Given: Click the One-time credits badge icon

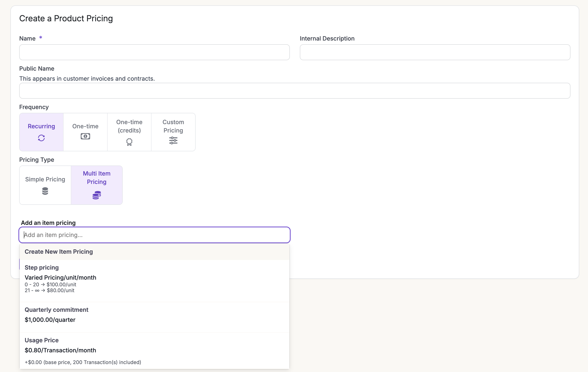Looking at the screenshot, I should 129,142.
